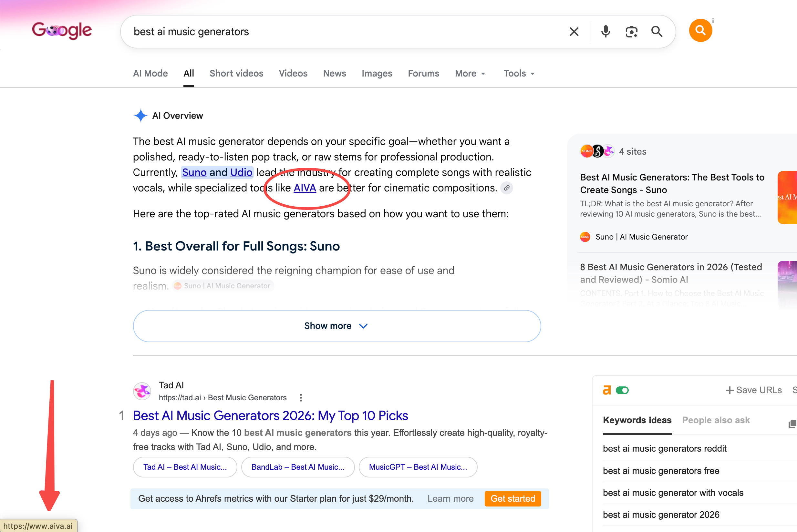Clear the search query with the X icon

574,32
